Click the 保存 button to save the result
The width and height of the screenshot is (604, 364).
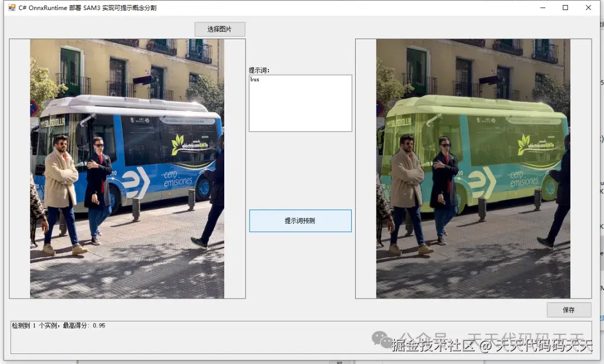click(569, 309)
